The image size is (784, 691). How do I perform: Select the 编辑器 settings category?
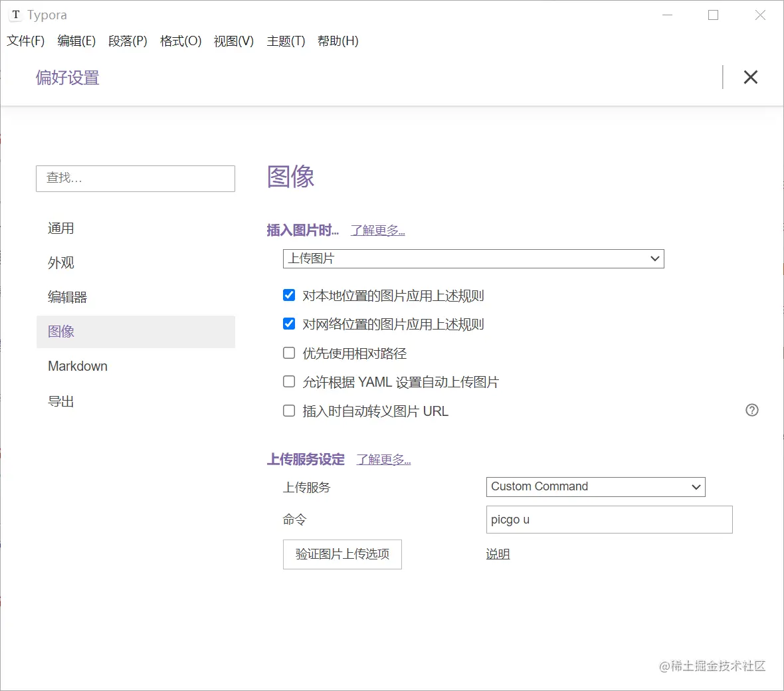click(x=136, y=297)
